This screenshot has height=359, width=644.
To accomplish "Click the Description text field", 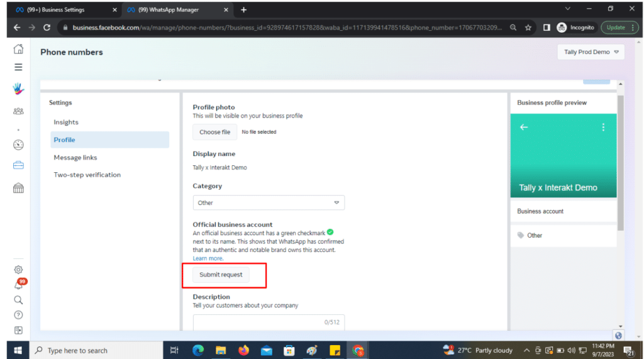I will click(269, 322).
